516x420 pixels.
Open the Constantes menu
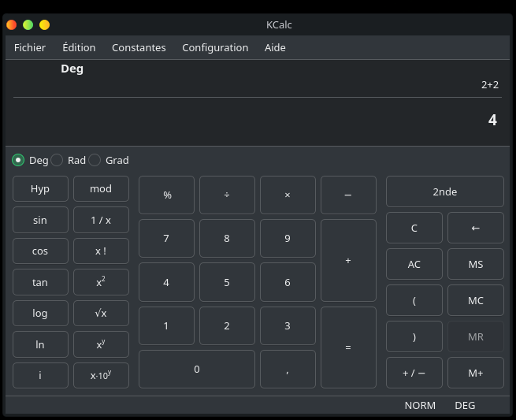(139, 47)
